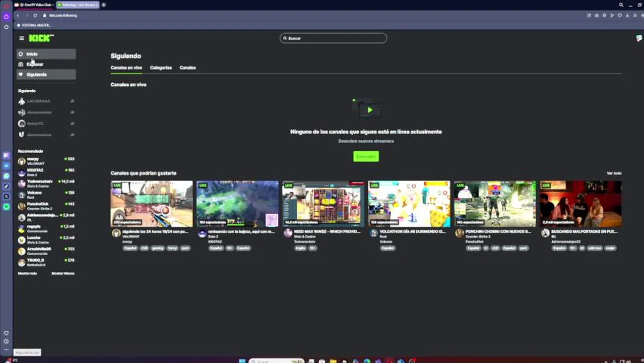644x363 pixels.
Task: Click stream title 'rankeando con la bajeza'
Action: coord(241,231)
